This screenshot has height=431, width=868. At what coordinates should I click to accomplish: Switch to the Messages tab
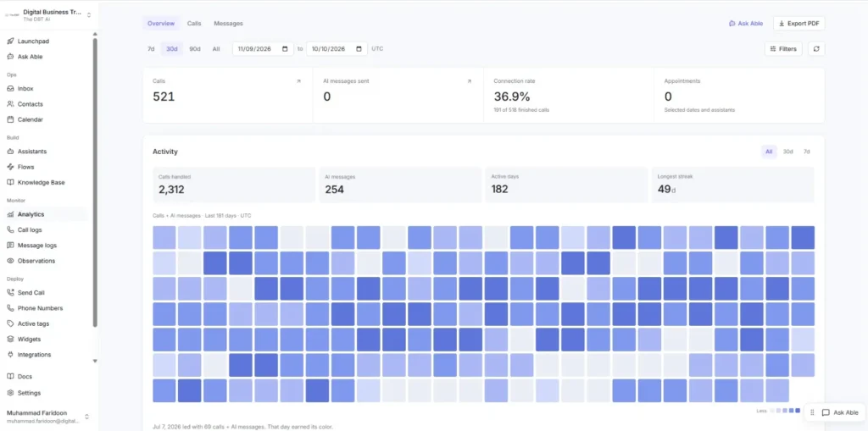pos(228,23)
